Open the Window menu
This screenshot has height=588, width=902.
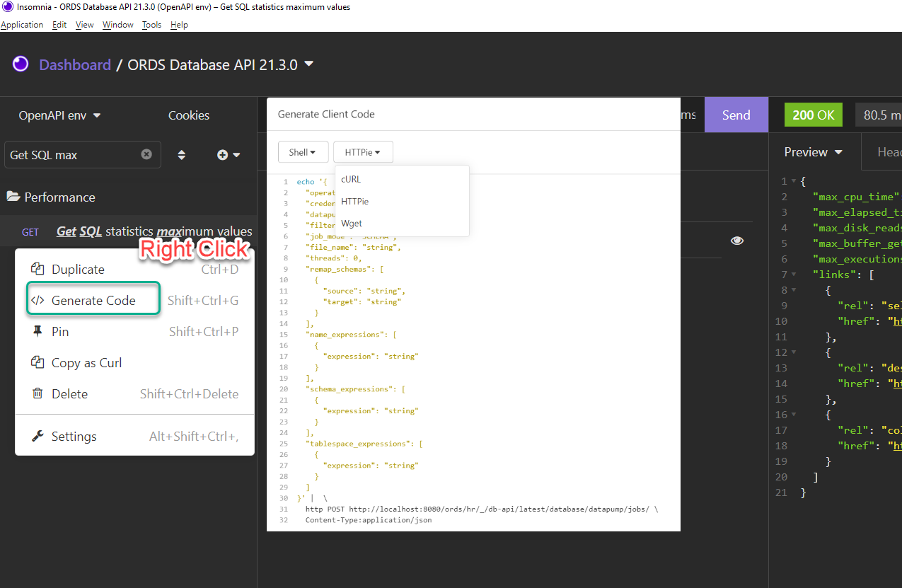point(117,24)
